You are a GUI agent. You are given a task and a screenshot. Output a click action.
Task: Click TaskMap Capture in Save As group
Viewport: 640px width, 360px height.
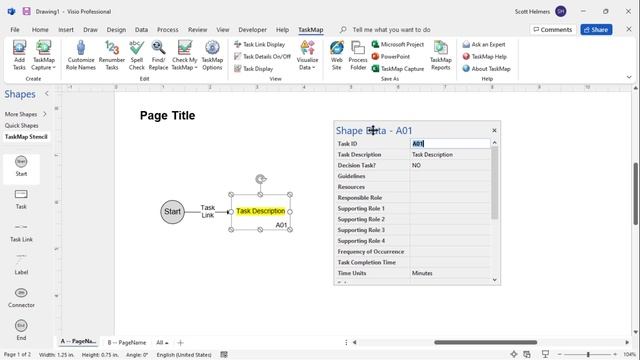pyautogui.click(x=398, y=69)
